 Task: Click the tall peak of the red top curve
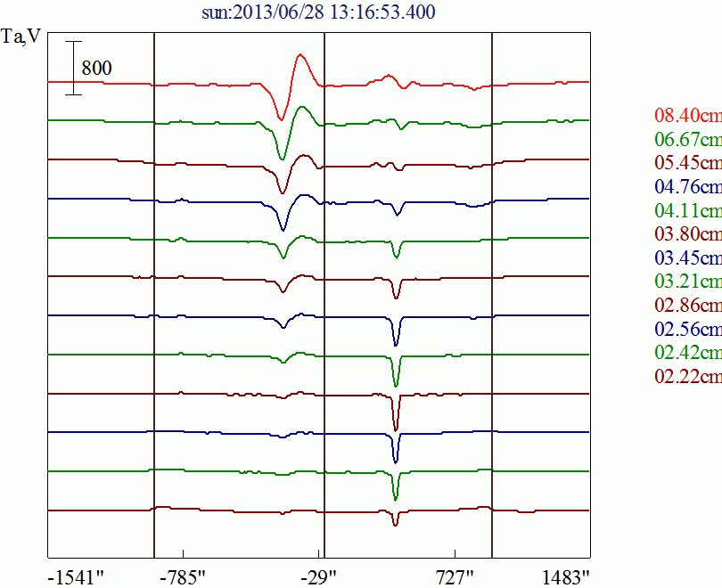(300, 55)
